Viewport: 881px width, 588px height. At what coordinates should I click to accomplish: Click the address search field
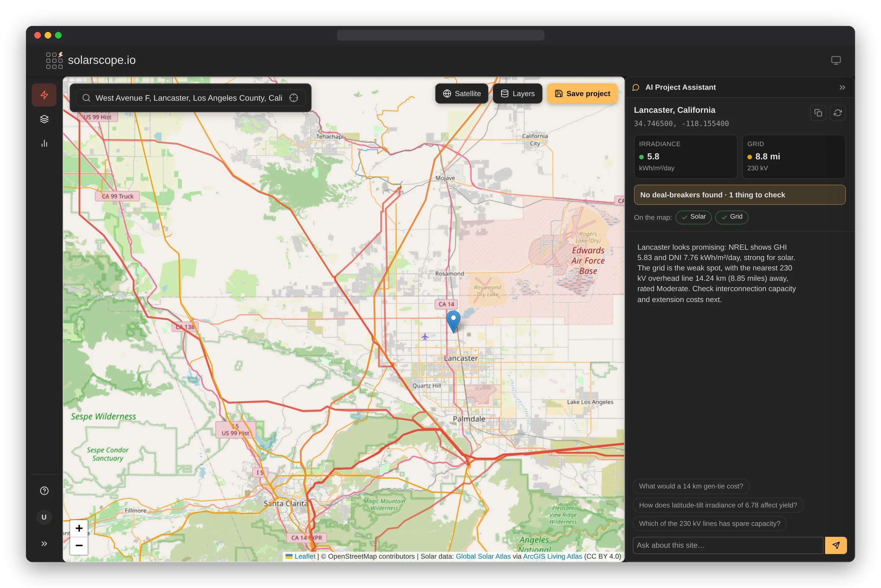[x=190, y=98]
